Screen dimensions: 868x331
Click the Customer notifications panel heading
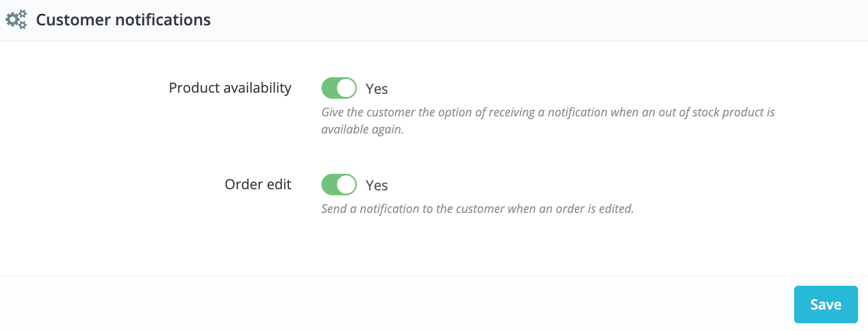[123, 20]
